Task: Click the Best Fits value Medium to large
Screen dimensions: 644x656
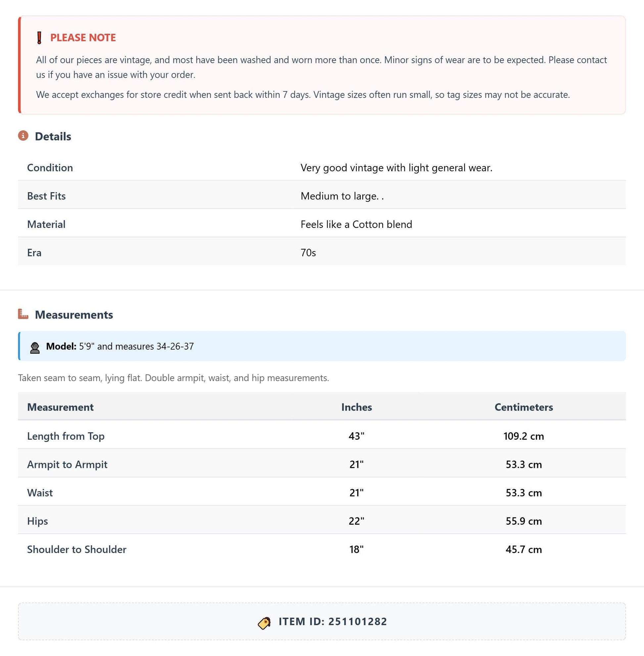Action: click(x=342, y=196)
